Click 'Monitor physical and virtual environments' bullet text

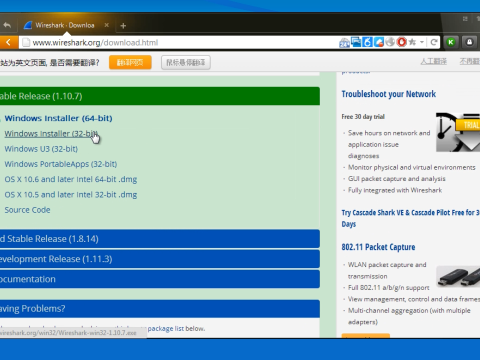tap(412, 167)
